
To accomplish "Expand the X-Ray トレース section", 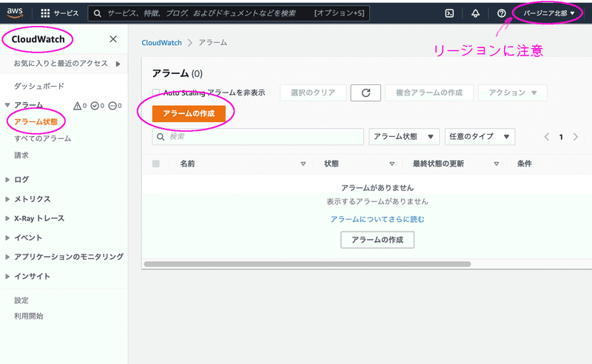I will pos(7,218).
